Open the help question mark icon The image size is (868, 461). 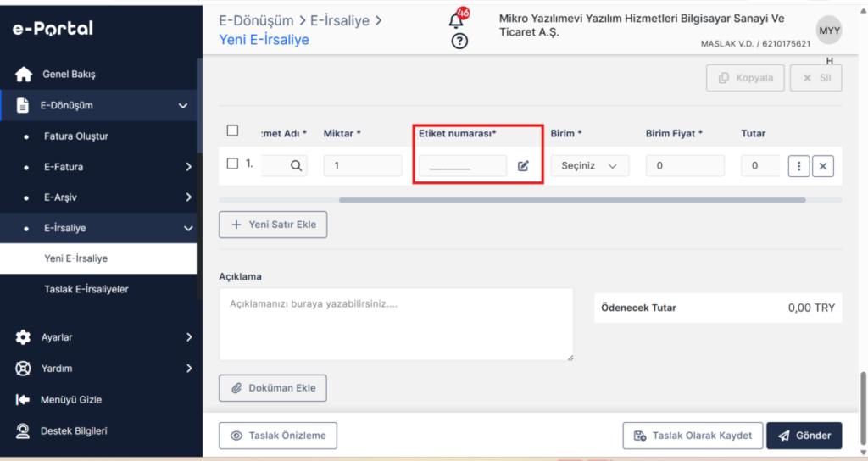(459, 41)
